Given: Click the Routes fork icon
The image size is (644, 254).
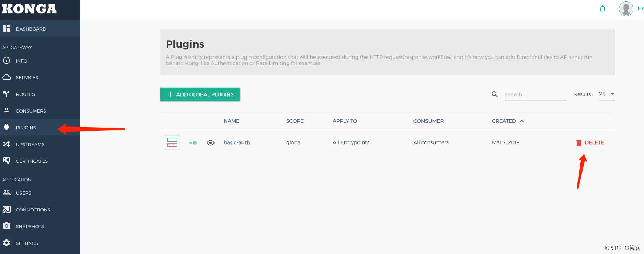Looking at the screenshot, I should click(x=7, y=94).
